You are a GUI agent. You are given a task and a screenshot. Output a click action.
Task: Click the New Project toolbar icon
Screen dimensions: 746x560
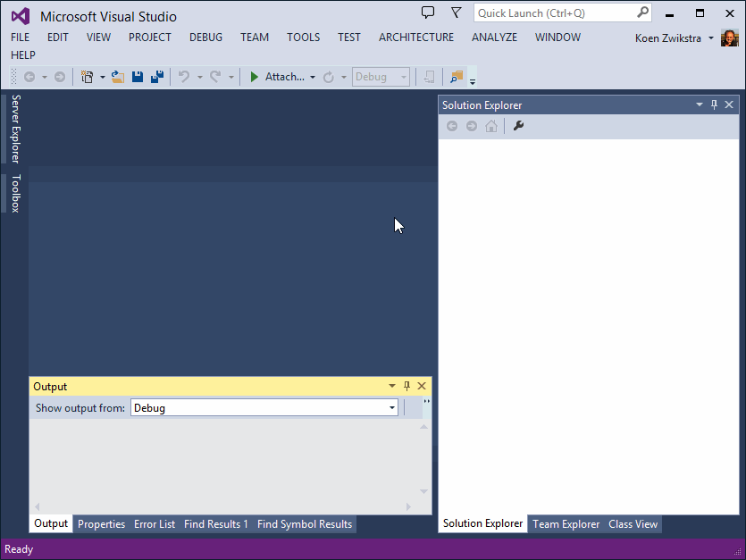point(87,77)
